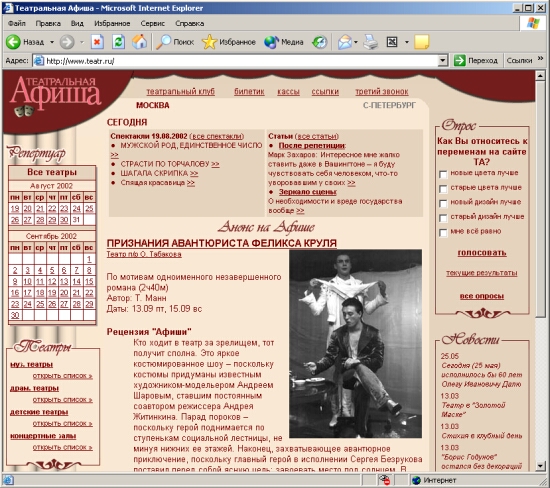Open the Избранное menu
Screen dimensions: 550x488
click(112, 24)
